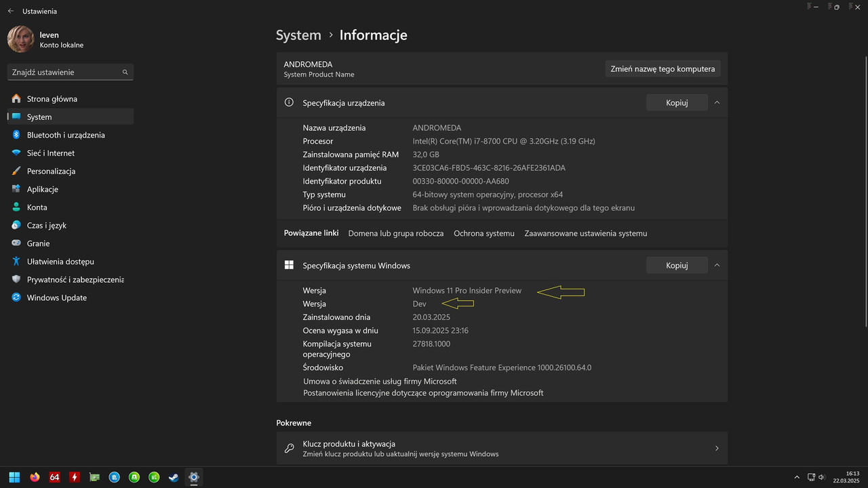
Task: Select expiry value 15.09.2025 23:16
Action: point(441,331)
